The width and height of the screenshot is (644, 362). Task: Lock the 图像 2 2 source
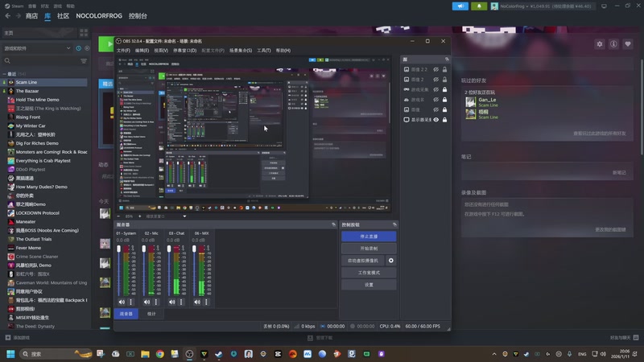click(x=444, y=69)
